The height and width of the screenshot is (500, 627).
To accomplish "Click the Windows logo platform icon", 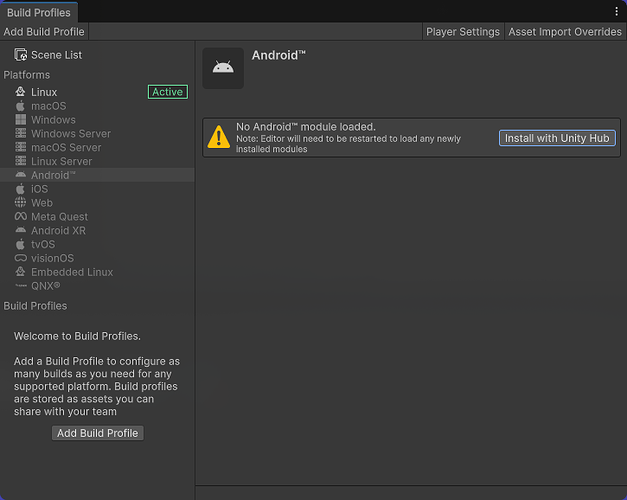I will click(x=21, y=120).
